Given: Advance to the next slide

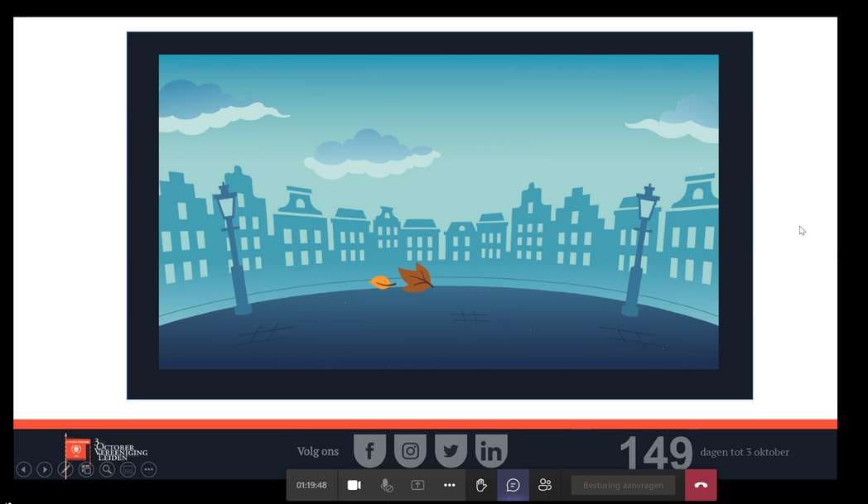Looking at the screenshot, I should pyautogui.click(x=45, y=469).
